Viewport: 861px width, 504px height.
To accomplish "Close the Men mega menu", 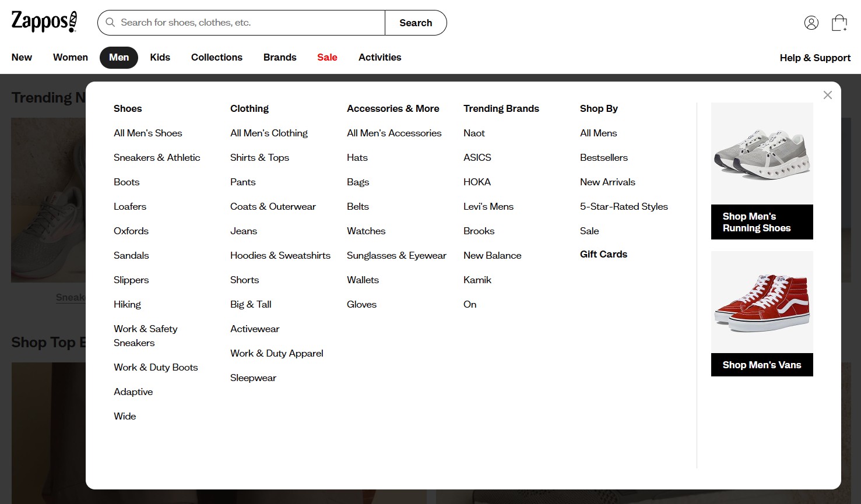I will (827, 95).
